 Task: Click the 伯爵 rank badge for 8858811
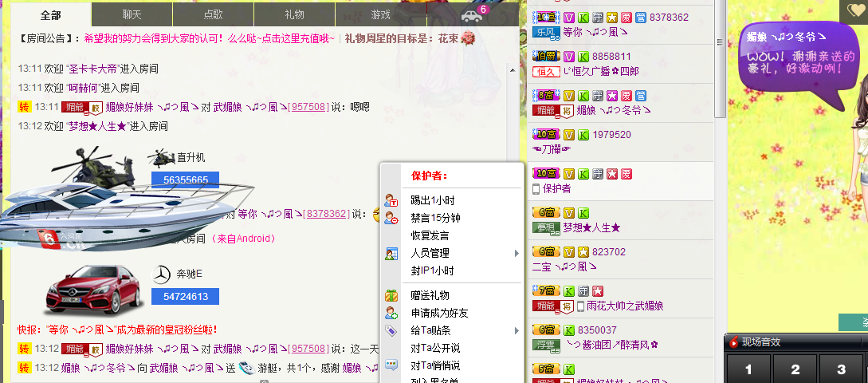coord(546,56)
